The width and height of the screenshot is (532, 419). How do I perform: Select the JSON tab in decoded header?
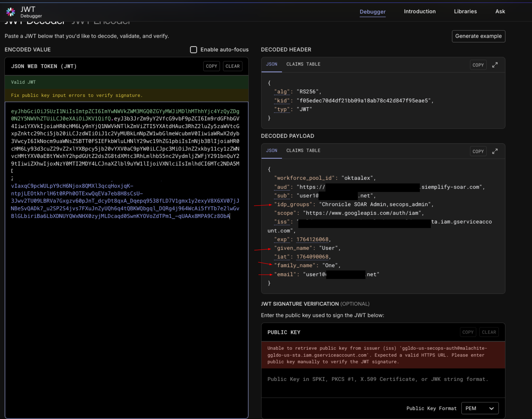tap(271, 64)
